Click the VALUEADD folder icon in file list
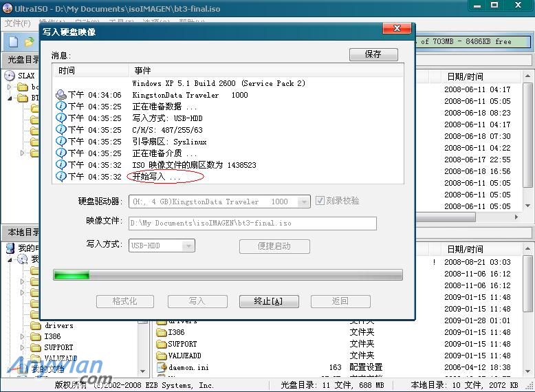The width and height of the screenshot is (535, 392). [161, 356]
